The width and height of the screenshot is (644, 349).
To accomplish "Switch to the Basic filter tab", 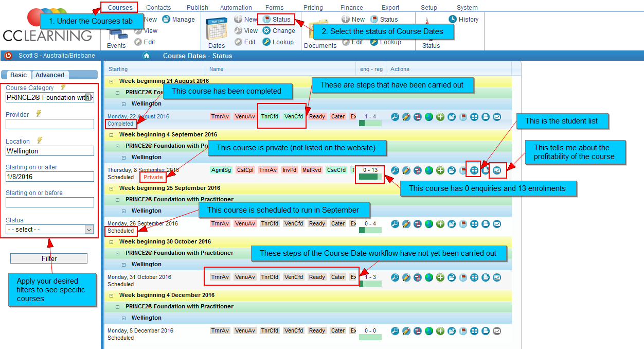I will click(x=19, y=75).
